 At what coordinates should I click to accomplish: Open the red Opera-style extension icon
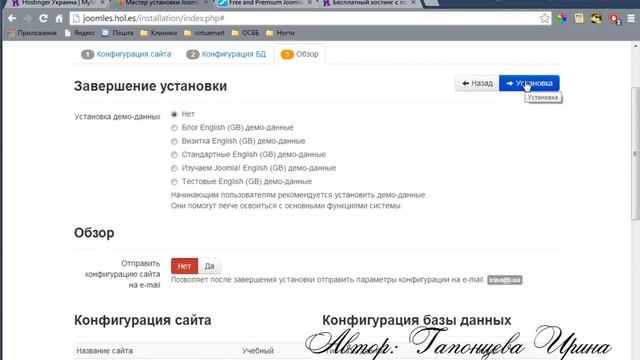coord(614,19)
